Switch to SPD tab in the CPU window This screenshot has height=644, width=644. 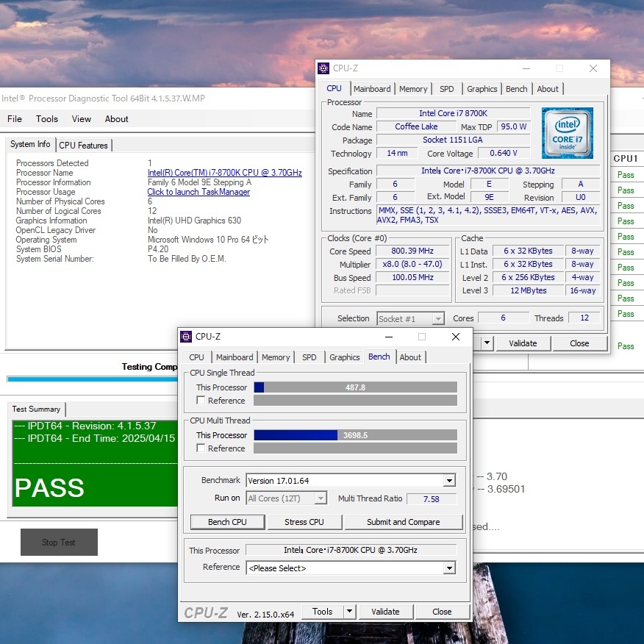[x=446, y=89]
